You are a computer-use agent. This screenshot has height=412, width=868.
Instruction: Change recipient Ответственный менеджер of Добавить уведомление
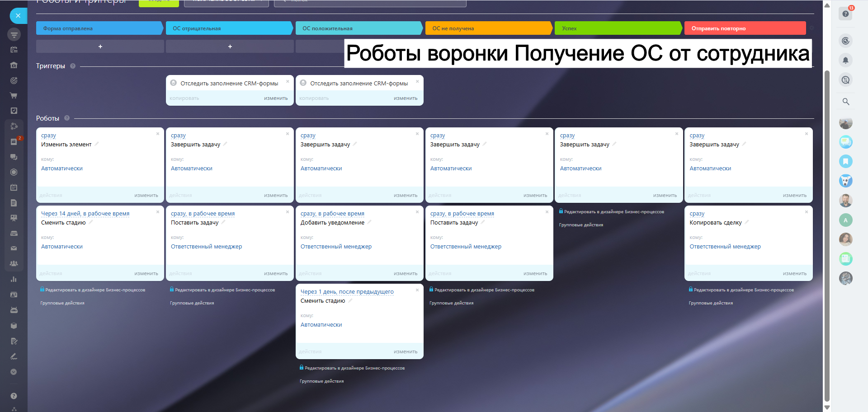[x=336, y=247]
